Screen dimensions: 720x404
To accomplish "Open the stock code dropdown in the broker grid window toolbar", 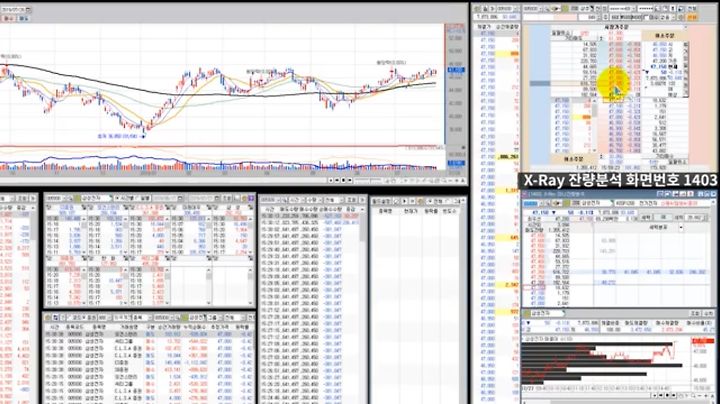I will click(x=65, y=198).
